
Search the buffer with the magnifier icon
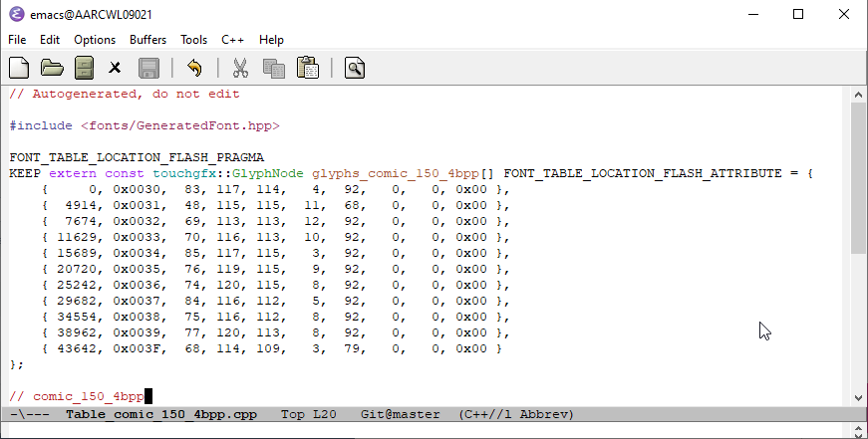[355, 68]
